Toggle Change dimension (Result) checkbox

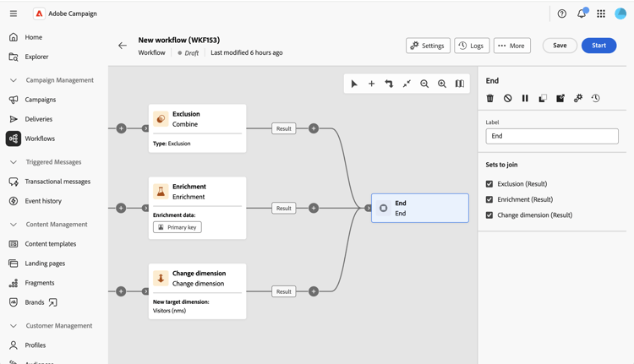489,215
